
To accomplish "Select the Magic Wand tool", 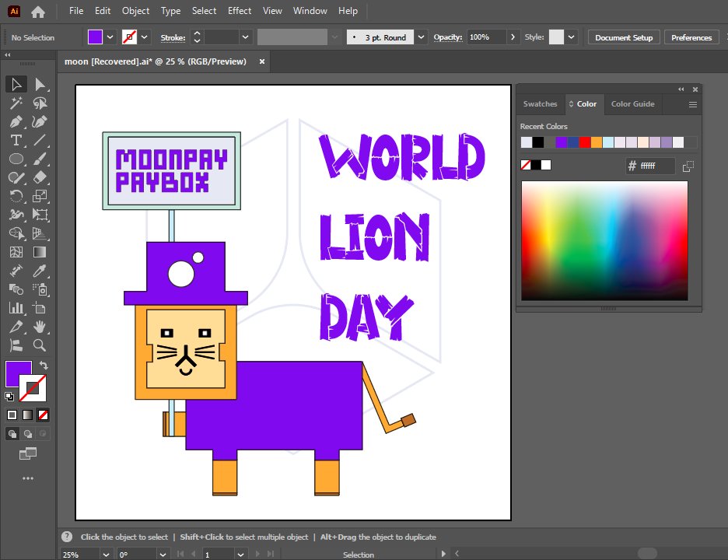I will [x=16, y=103].
